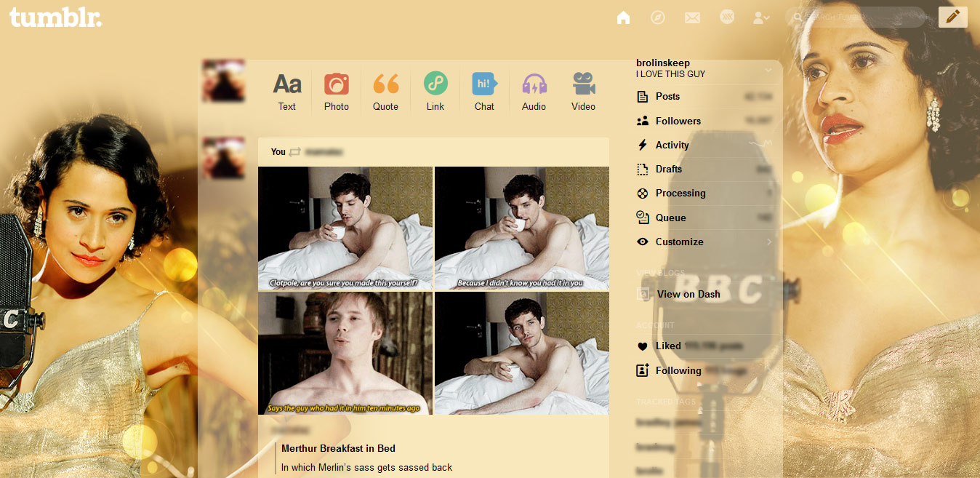Click the Customize row chevron arrow
Viewport: 980px width, 478px height.
[x=768, y=242]
